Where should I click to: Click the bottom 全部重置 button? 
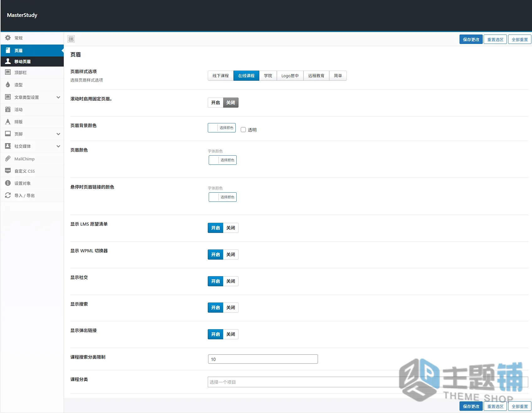point(520,406)
